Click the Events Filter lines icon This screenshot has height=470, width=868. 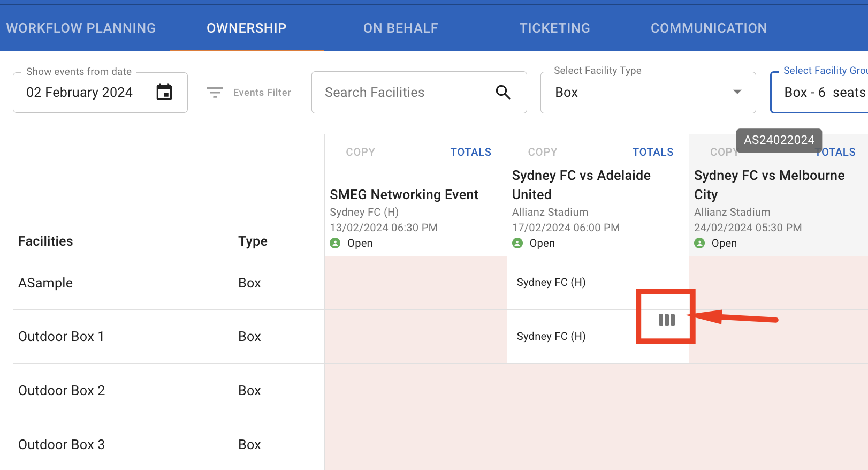tap(215, 93)
